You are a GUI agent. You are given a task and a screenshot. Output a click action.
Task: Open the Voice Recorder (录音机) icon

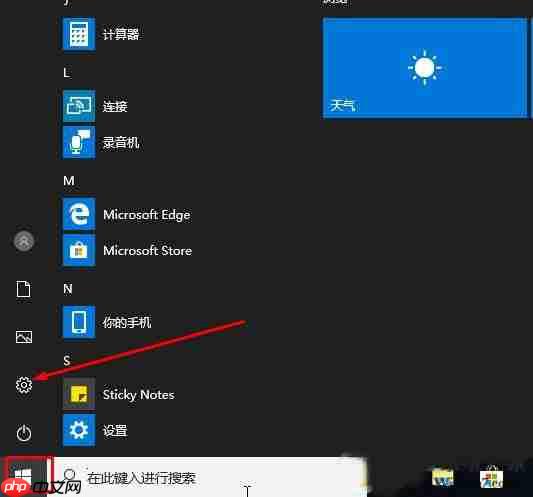tap(79, 142)
